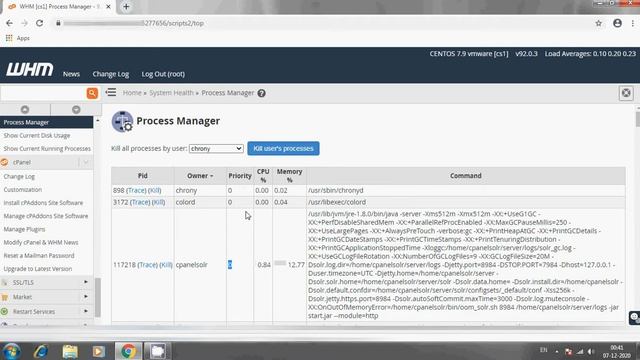
Task: Expand the Restart Services section arrow
Action: click(86, 311)
